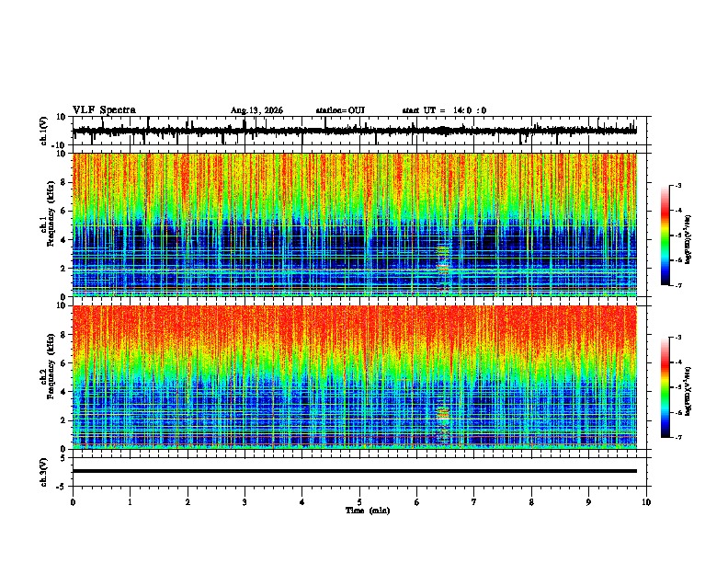Select the "Aug.13, 2026" date text

256,110
